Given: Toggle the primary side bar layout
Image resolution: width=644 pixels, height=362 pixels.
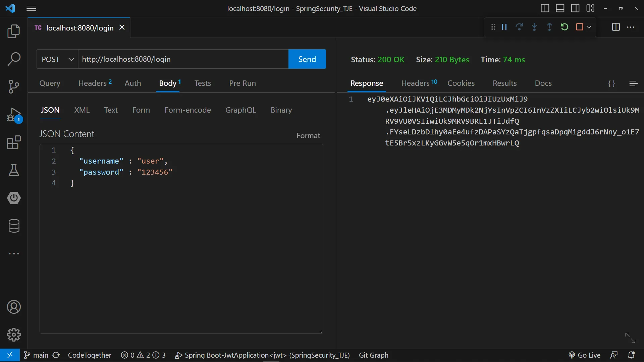Looking at the screenshot, I should (545, 8).
